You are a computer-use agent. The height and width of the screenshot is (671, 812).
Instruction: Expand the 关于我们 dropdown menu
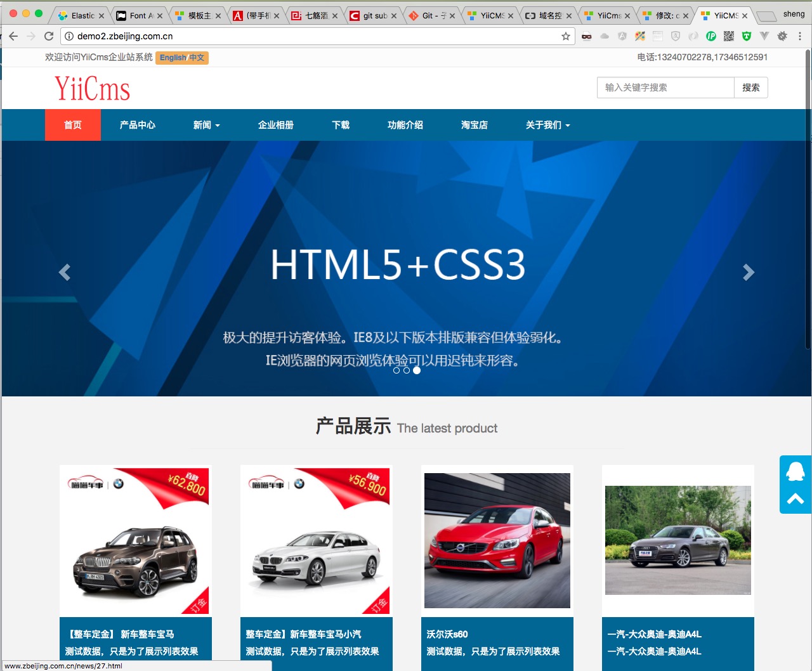[x=548, y=125]
